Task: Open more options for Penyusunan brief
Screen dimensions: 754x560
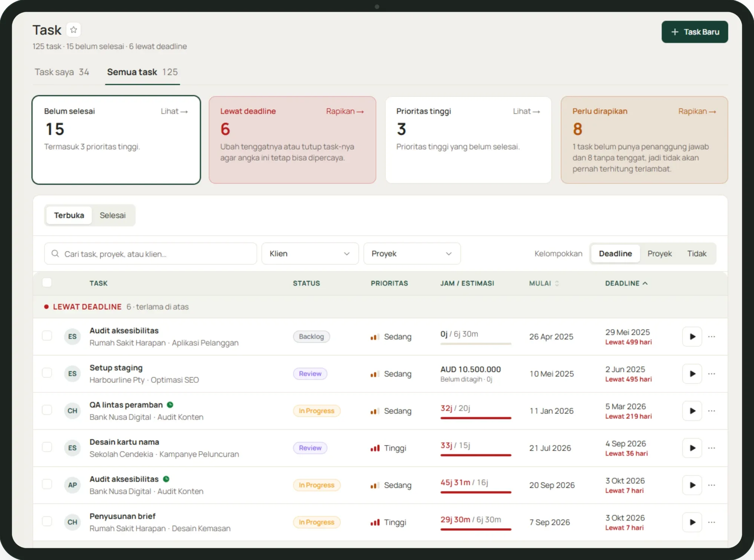Action: click(x=711, y=522)
